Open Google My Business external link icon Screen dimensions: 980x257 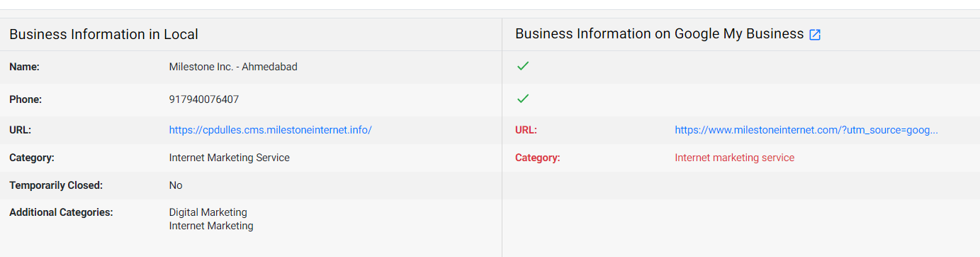tap(815, 34)
